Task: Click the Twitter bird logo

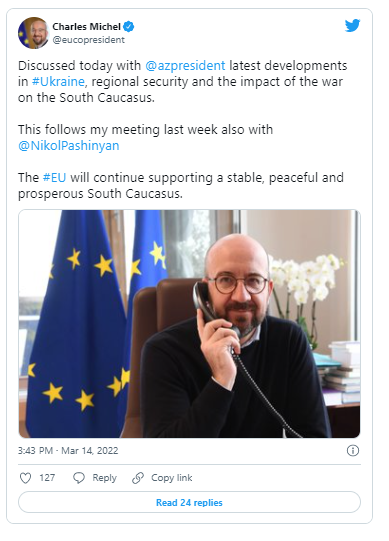Action: tap(352, 26)
